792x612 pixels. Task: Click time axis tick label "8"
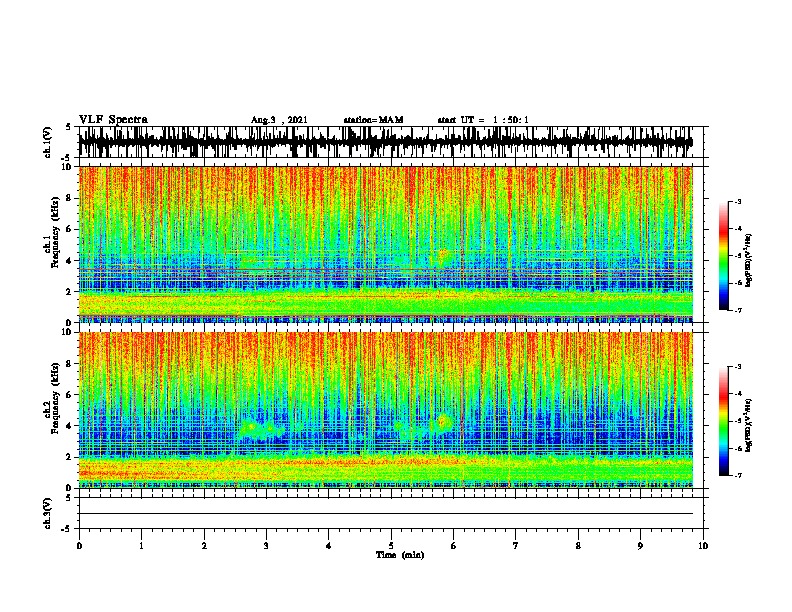pos(578,546)
